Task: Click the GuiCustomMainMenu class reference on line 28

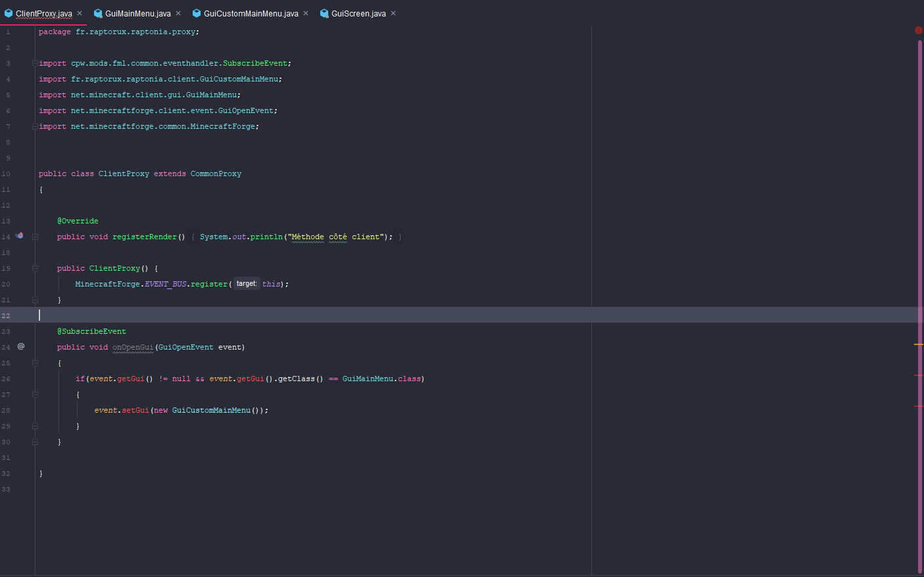Action: pos(211,410)
